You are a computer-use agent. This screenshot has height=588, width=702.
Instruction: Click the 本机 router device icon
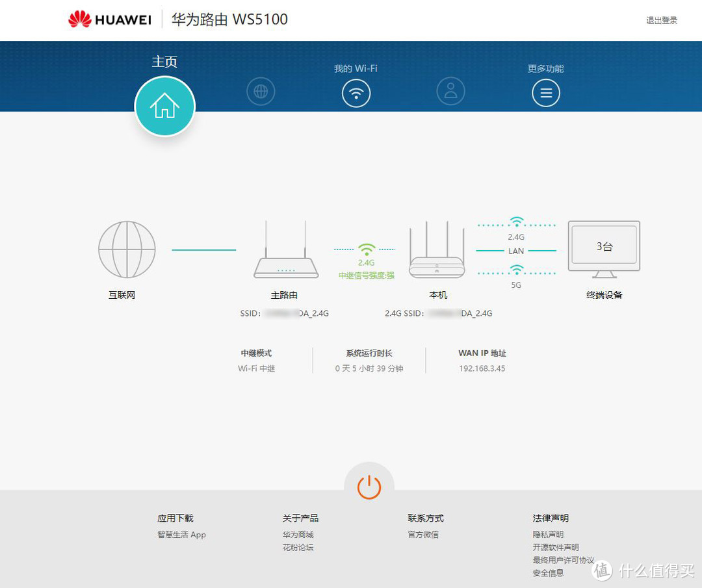pos(437,257)
